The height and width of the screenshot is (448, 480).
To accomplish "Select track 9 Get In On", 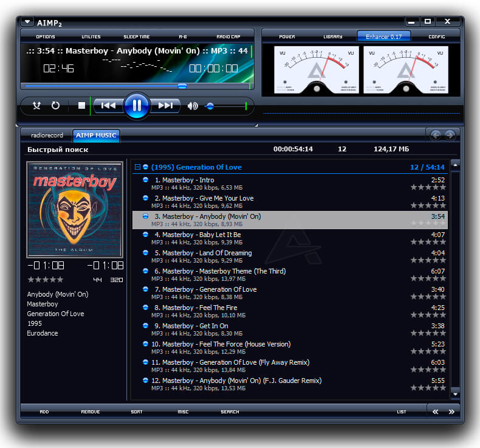I will pos(290,329).
